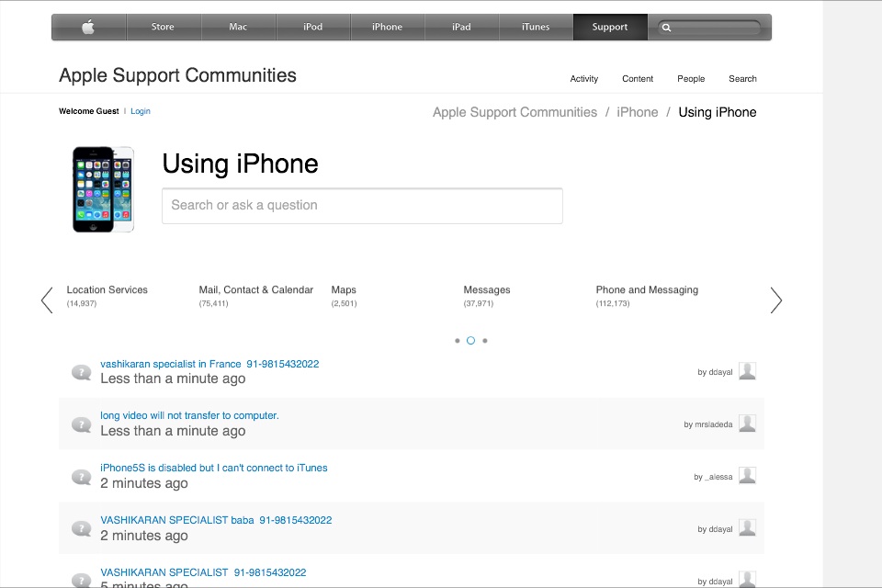The width and height of the screenshot is (882, 588).
Task: Open the Activity menu item
Action: coord(584,79)
